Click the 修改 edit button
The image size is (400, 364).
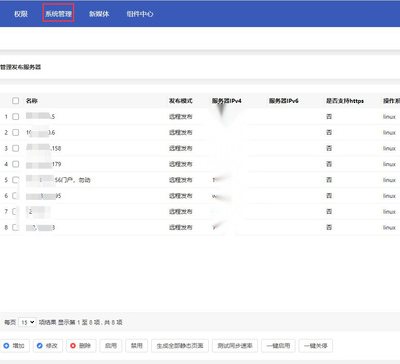click(x=48, y=346)
